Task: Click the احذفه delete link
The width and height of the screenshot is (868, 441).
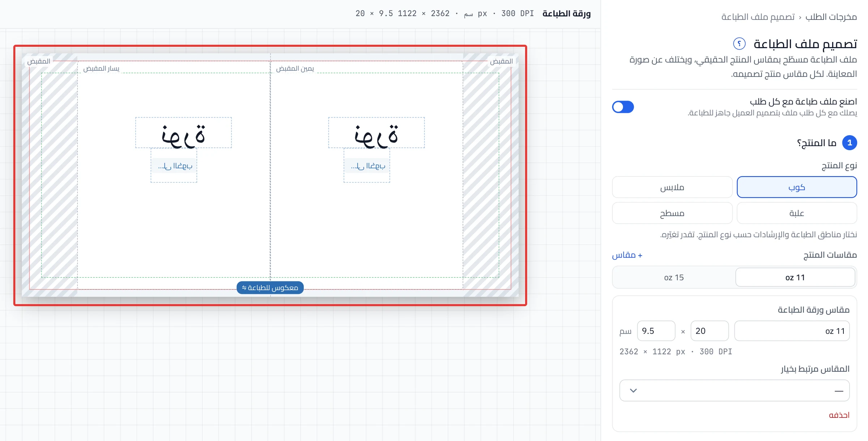Action: pos(839,415)
